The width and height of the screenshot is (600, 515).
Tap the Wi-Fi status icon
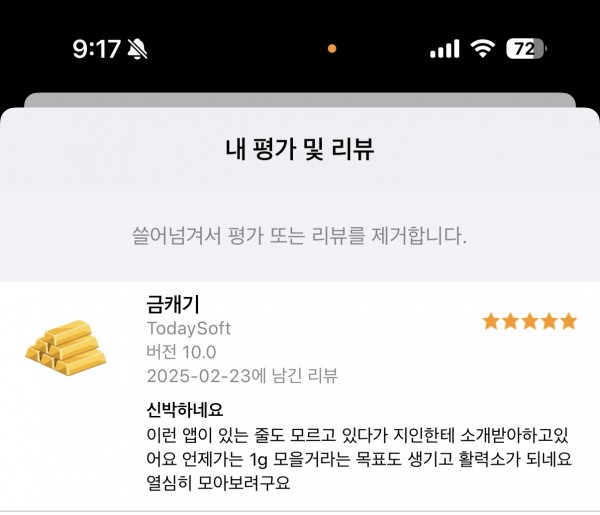(483, 49)
